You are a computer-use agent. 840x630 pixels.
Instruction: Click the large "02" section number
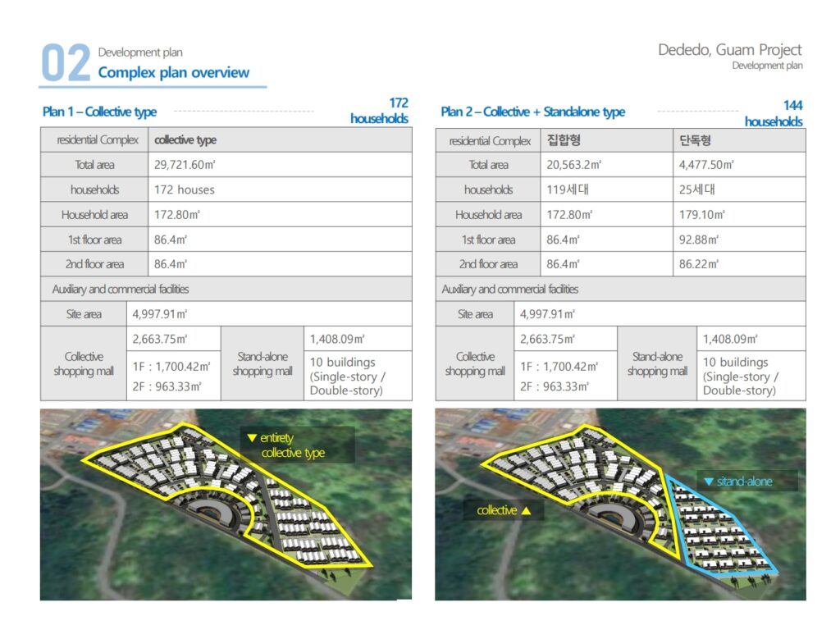[x=66, y=65]
